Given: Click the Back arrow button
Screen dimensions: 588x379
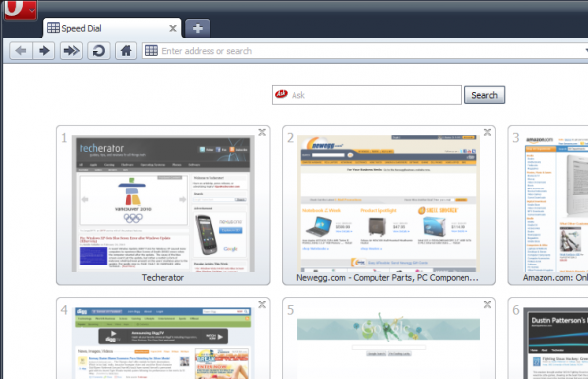Looking at the screenshot, I should pyautogui.click(x=21, y=51).
